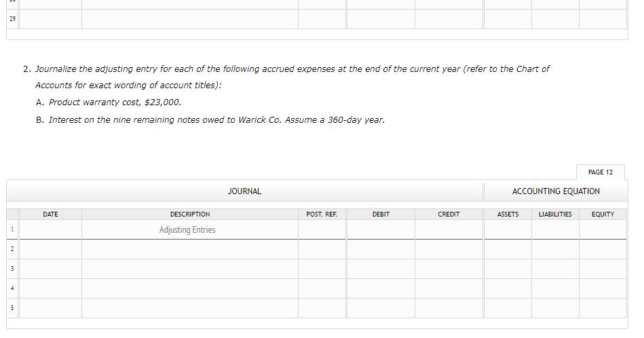Select the ACCOUNTING EQUATION header

pos(555,191)
